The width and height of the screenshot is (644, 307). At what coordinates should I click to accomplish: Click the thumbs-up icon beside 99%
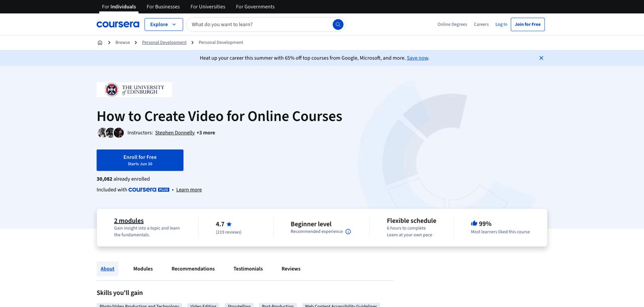[474, 223]
